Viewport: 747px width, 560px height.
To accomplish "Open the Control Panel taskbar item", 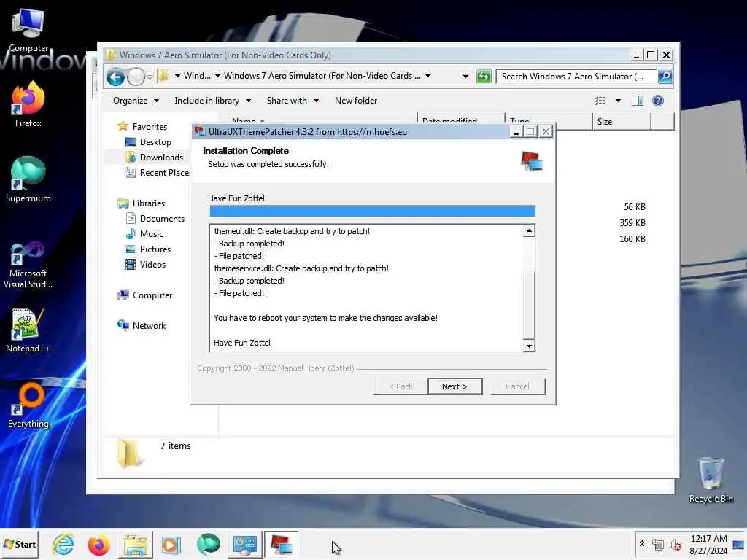I will tap(245, 545).
